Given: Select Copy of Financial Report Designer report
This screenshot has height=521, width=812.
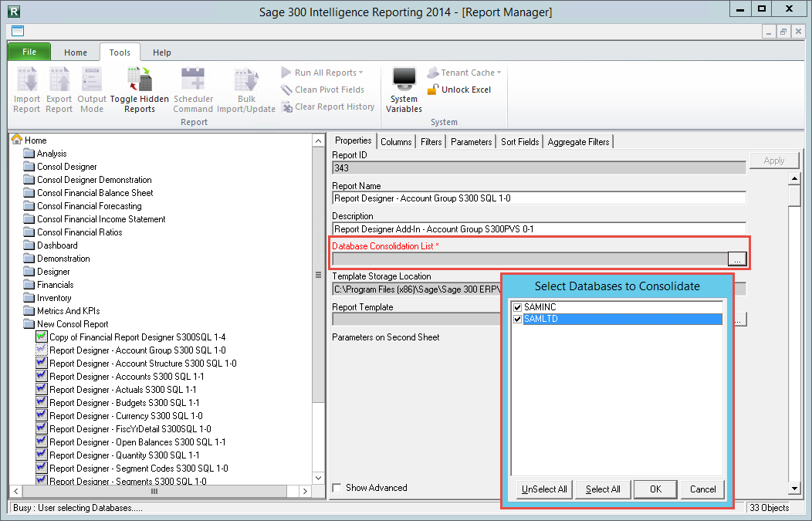Looking at the screenshot, I should (131, 337).
